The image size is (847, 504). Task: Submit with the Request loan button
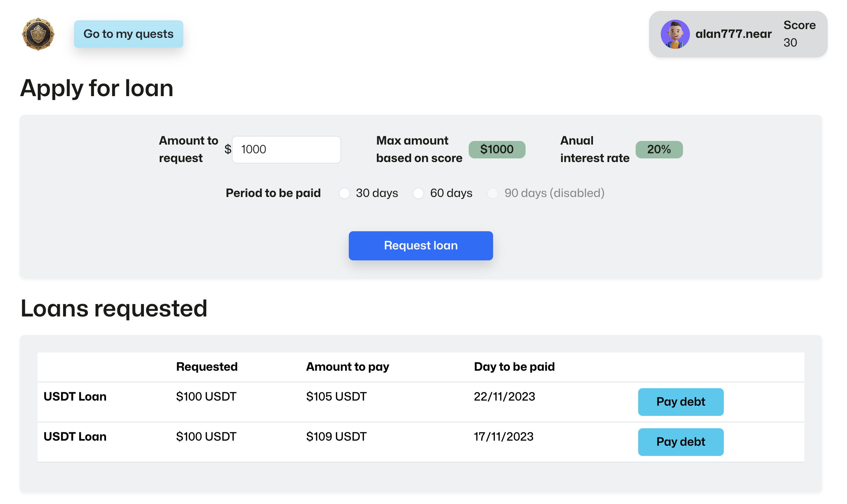tap(421, 245)
